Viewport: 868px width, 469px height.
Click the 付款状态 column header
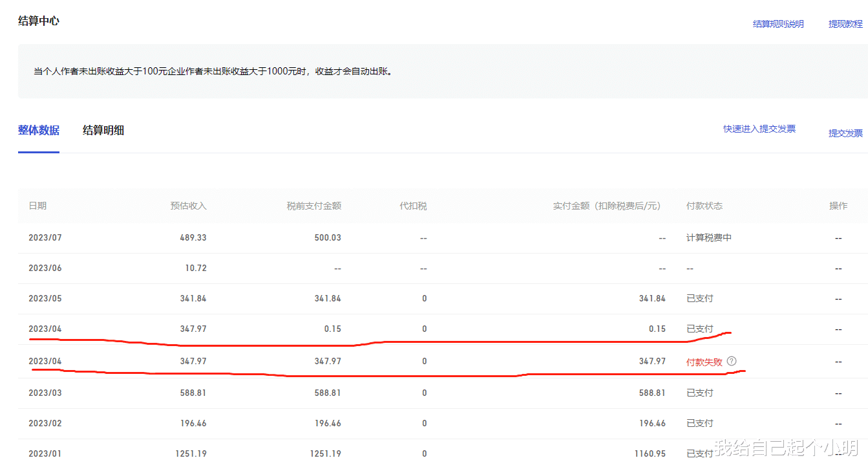(x=704, y=206)
